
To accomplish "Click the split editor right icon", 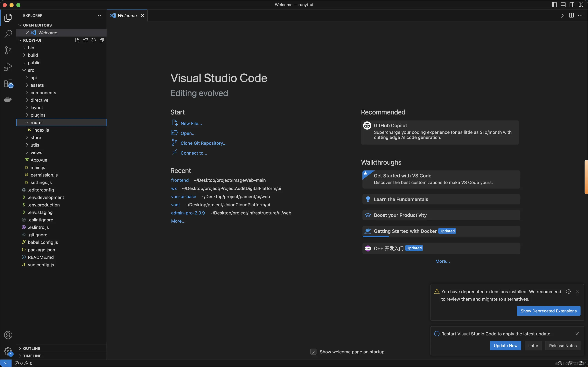I will (x=571, y=16).
